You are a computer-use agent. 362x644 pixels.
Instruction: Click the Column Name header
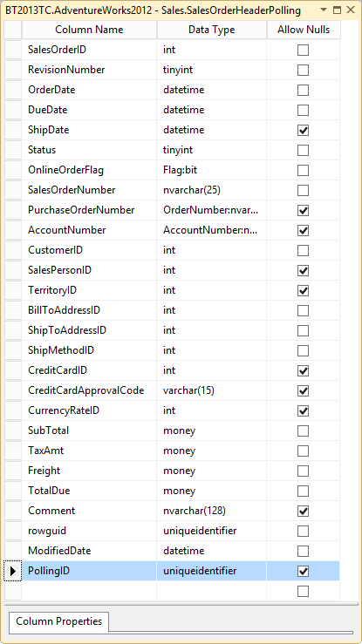89,30
